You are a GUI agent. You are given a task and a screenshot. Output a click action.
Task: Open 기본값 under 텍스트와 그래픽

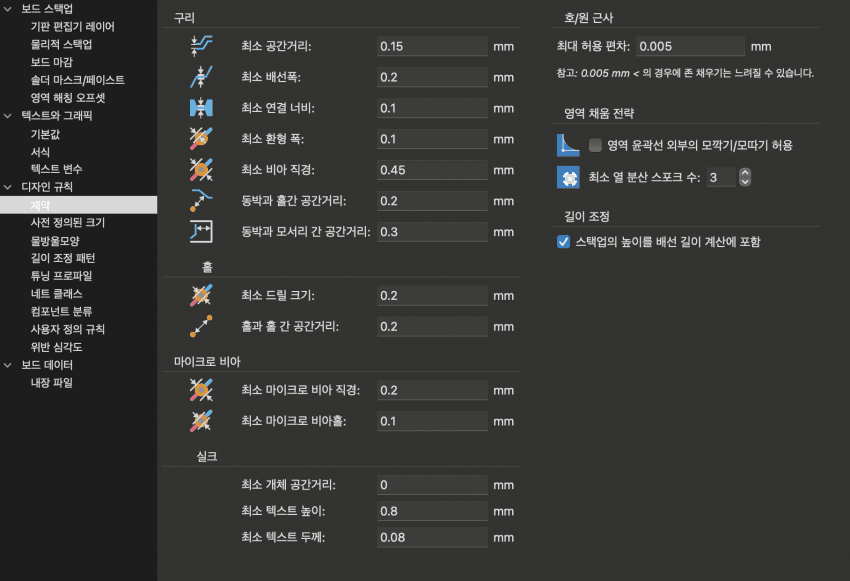point(45,134)
